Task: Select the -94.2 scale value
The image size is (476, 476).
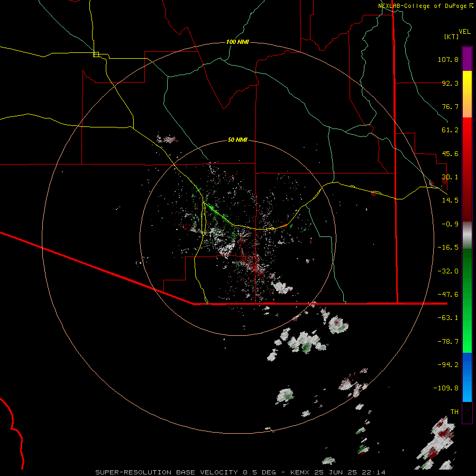Action: (x=448, y=365)
